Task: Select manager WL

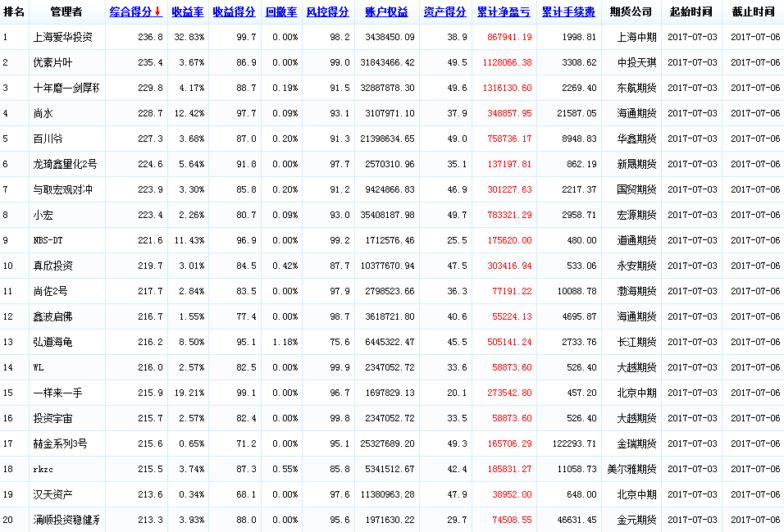Action: (x=39, y=367)
